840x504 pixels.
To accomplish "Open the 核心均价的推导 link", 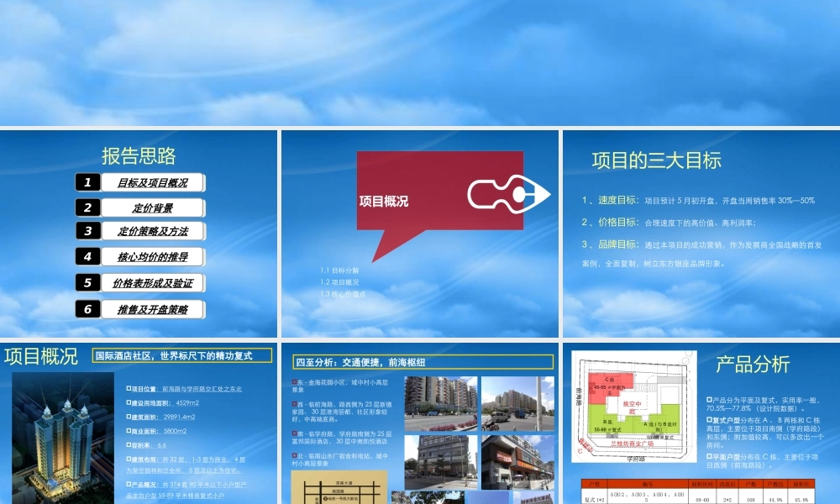I will [x=153, y=256].
